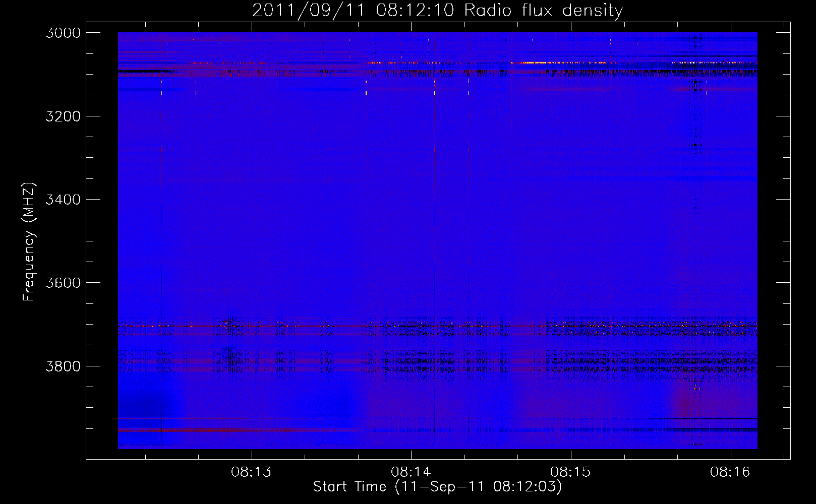816x504 pixels.
Task: Click the date 2011/09/11 in the title
Action: 308,11
